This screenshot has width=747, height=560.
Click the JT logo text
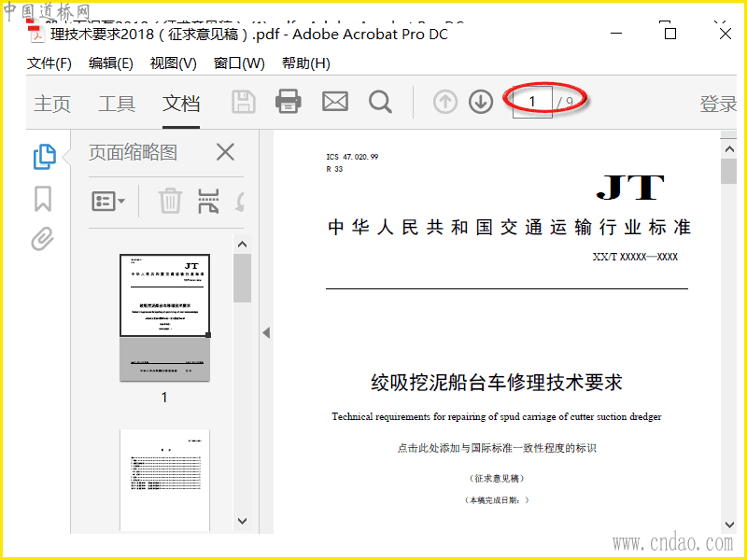coord(630,188)
